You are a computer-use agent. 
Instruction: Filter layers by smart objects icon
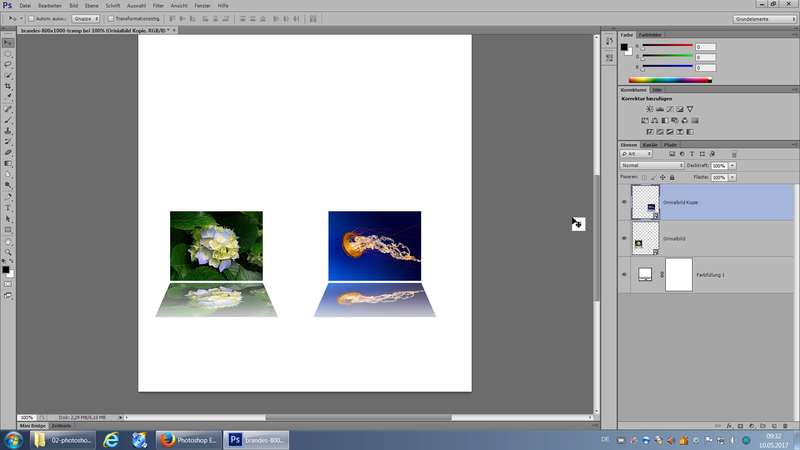pyautogui.click(x=712, y=154)
